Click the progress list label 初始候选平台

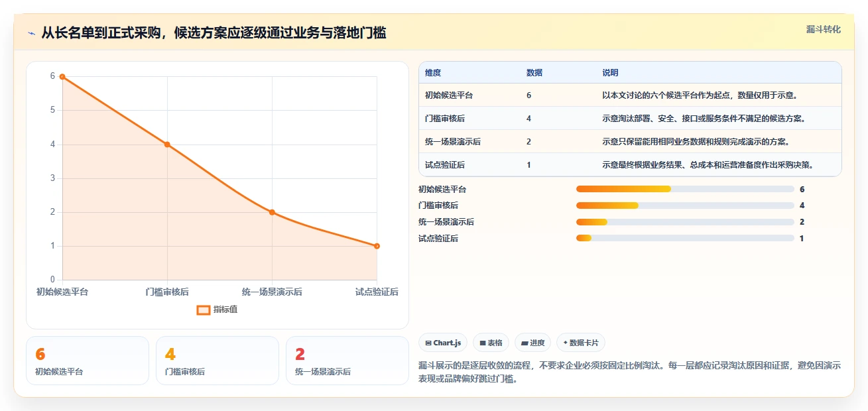tap(442, 190)
